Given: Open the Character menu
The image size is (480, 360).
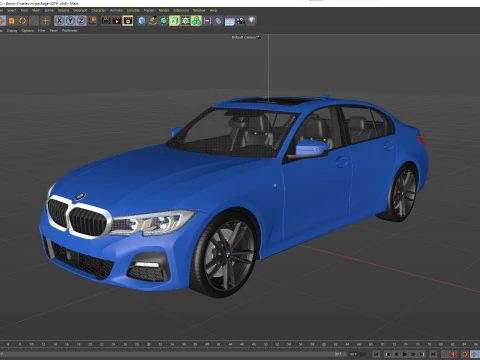Looking at the screenshot, I should (99, 11).
